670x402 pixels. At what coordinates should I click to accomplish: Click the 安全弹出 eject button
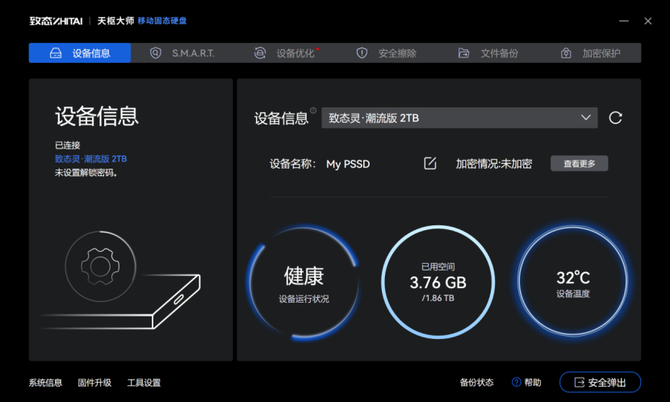[600, 382]
